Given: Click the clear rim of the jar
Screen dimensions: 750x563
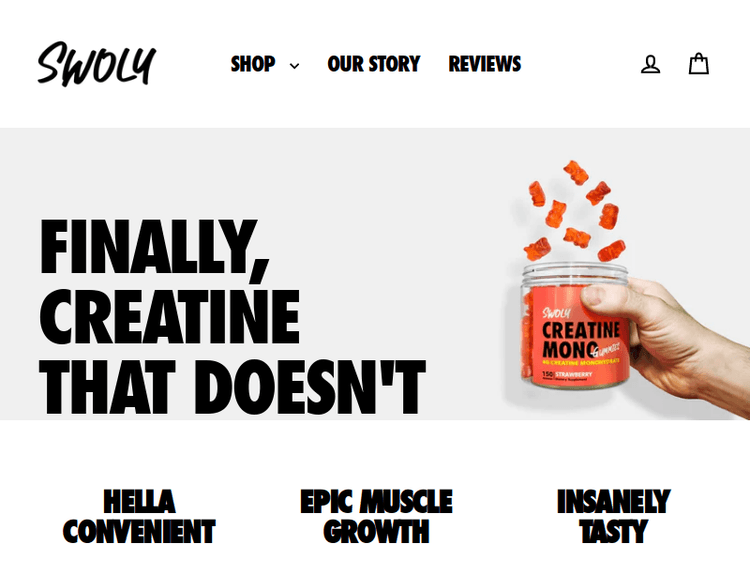Looking at the screenshot, I should point(574,271).
